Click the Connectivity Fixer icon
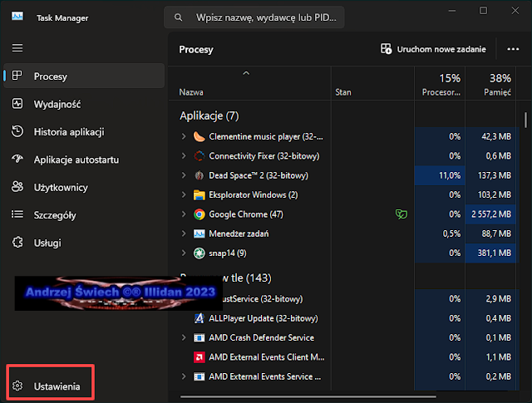532x403 pixels. click(x=199, y=155)
